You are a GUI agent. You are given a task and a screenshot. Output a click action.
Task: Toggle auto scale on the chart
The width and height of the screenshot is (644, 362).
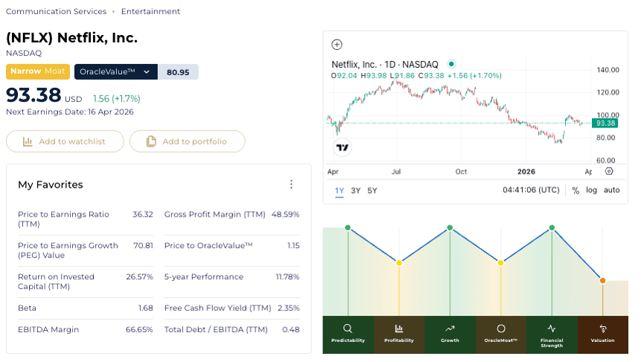tap(611, 191)
